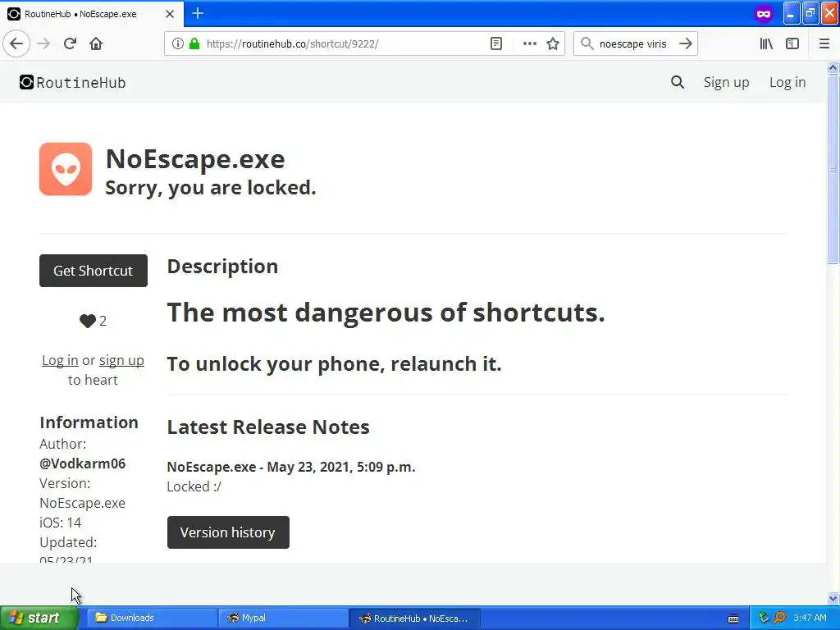Click the search bar magnifier icon
The width and height of the screenshot is (840, 630).
pyautogui.click(x=587, y=44)
